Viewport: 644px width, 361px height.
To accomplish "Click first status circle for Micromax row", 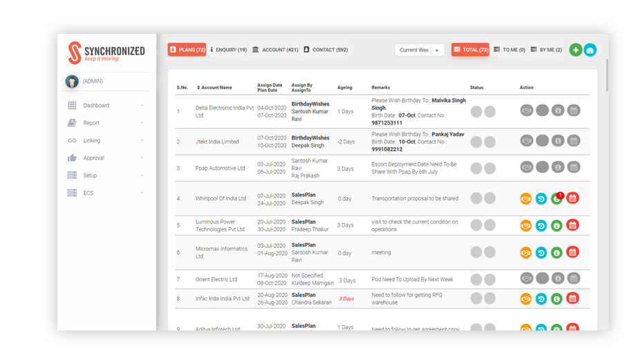I will coord(476,252).
